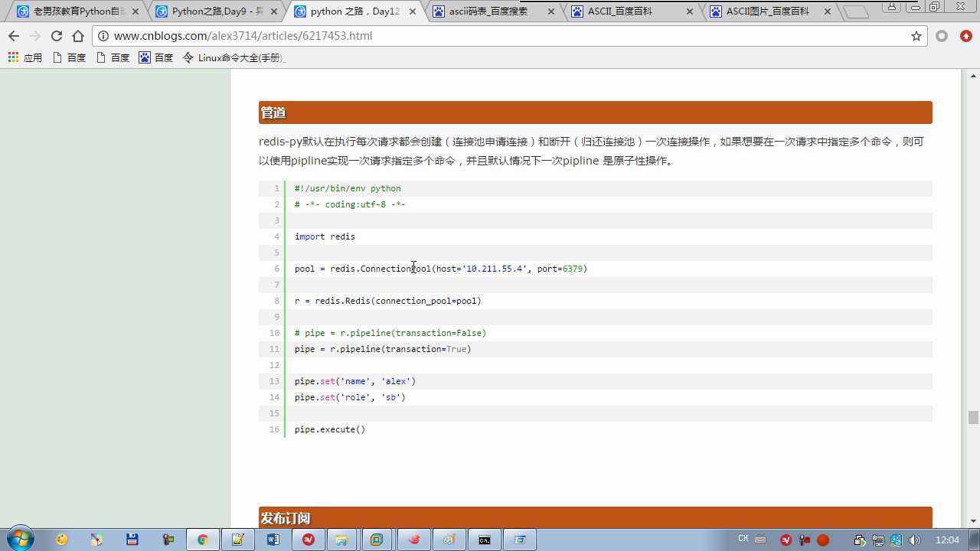Open the browser home page
The width and height of the screenshot is (980, 551).
pos(78,36)
